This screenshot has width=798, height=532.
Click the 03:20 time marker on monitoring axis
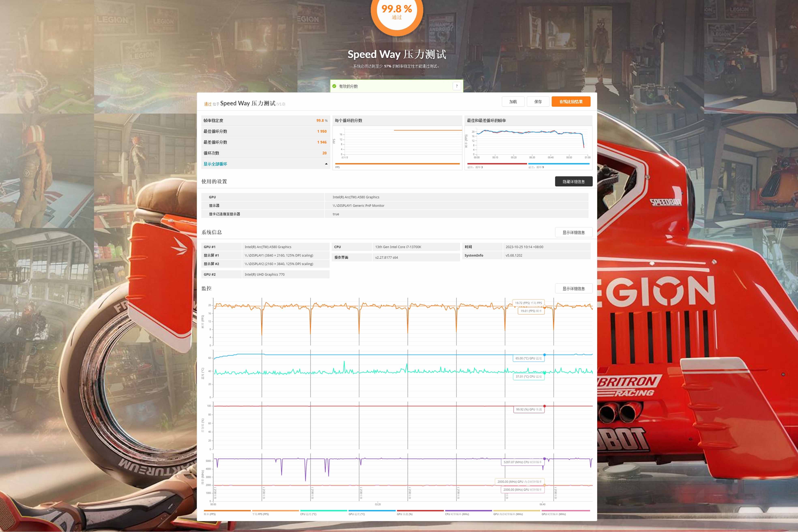click(378, 504)
